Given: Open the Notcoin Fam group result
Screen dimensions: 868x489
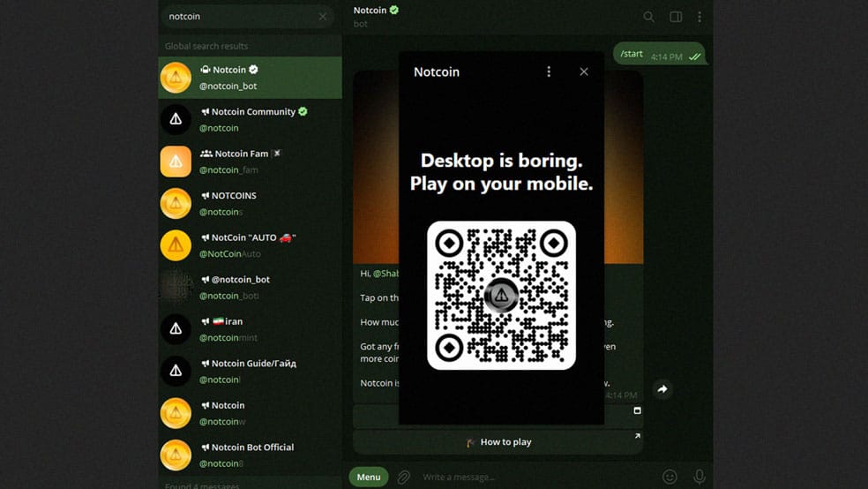Looking at the screenshot, I should point(250,162).
